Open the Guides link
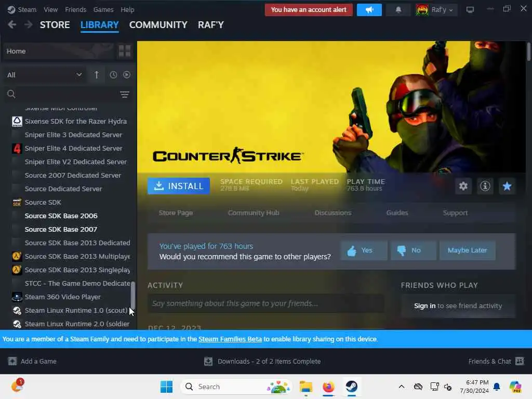The width and height of the screenshot is (532, 399). 397,212
